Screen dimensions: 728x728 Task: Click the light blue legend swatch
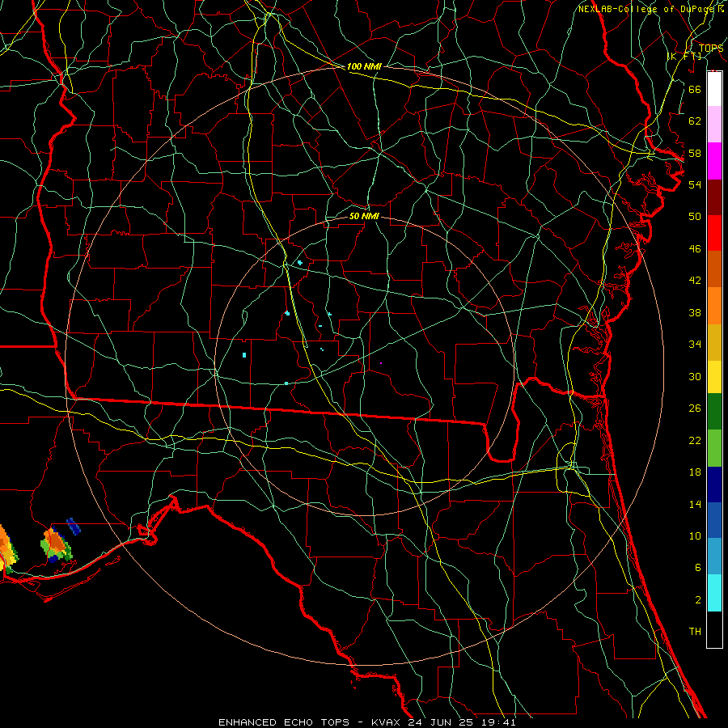coord(714,557)
